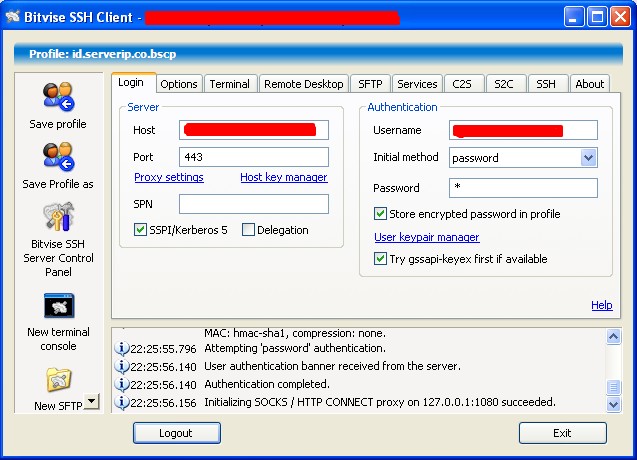Image resolution: width=637 pixels, height=460 pixels.
Task: Show the About tab
Action: click(x=590, y=84)
